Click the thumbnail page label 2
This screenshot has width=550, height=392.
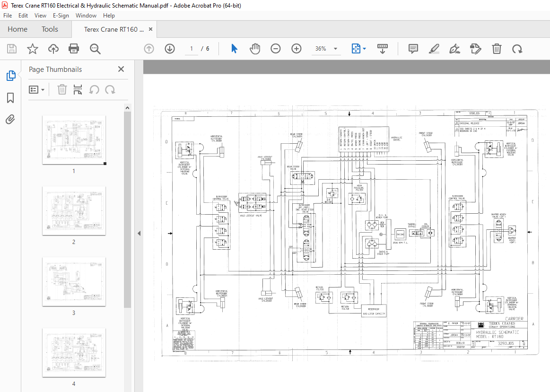[x=74, y=242]
